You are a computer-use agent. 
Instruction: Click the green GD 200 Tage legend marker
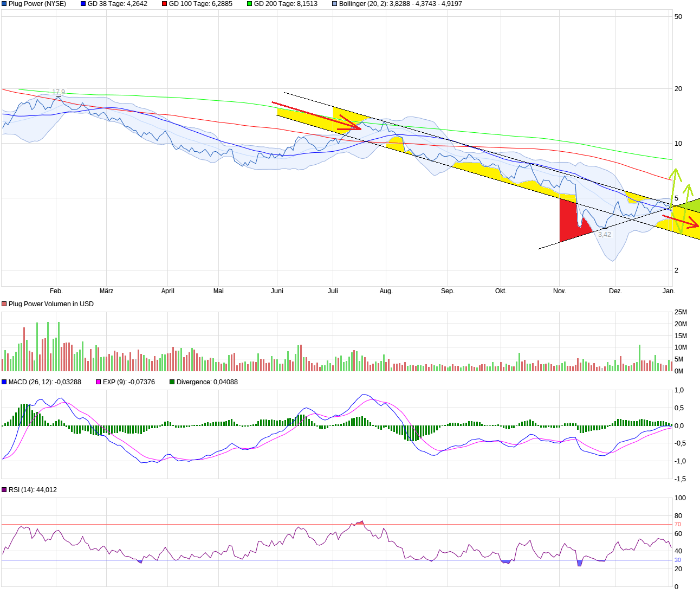click(250, 4)
